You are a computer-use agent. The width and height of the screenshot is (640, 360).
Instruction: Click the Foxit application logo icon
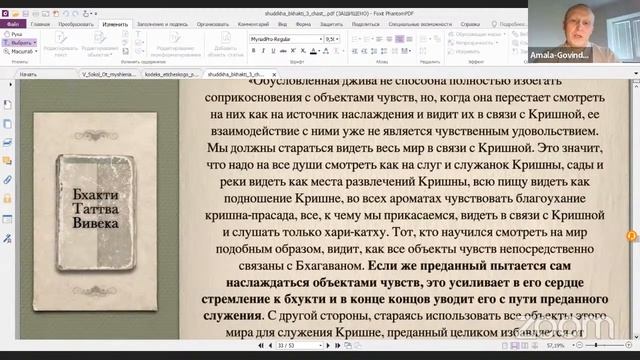(5, 13)
